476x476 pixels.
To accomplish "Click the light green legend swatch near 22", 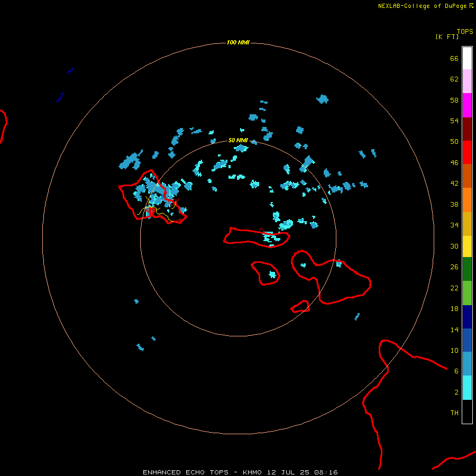I will [467, 292].
